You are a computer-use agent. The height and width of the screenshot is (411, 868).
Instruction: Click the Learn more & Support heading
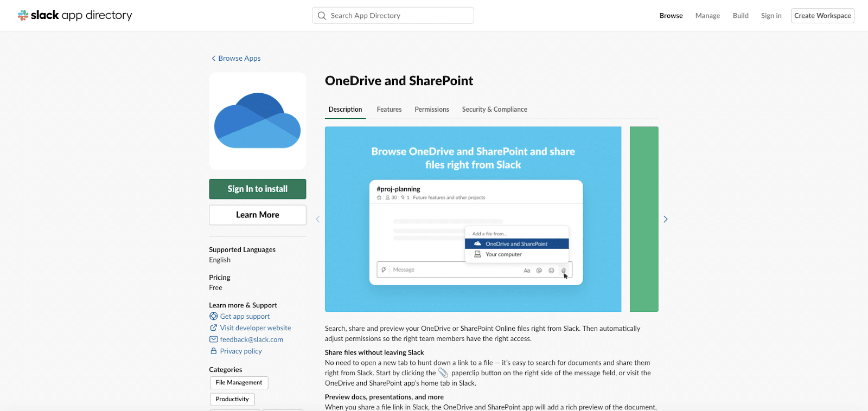tap(243, 305)
